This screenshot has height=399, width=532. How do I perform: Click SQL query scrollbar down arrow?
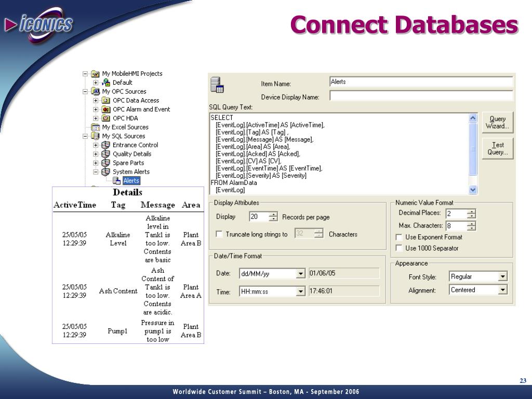[x=473, y=190]
